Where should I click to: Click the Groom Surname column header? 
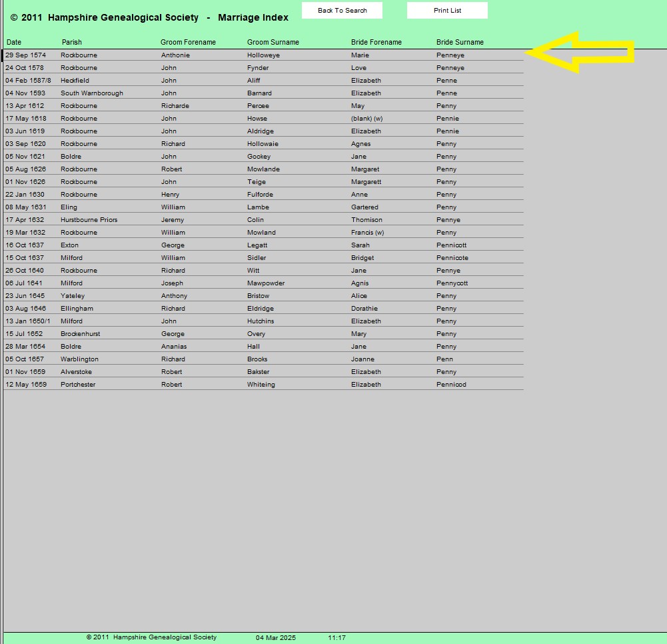coord(273,42)
